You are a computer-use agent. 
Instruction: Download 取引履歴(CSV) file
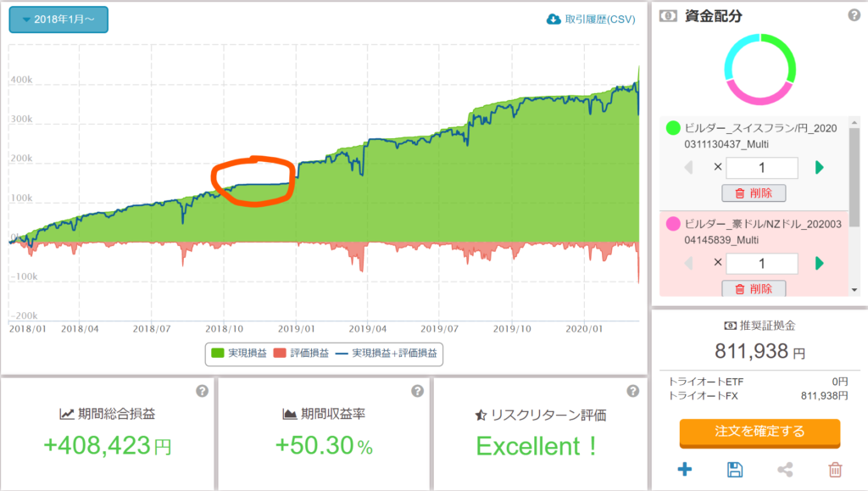point(591,19)
